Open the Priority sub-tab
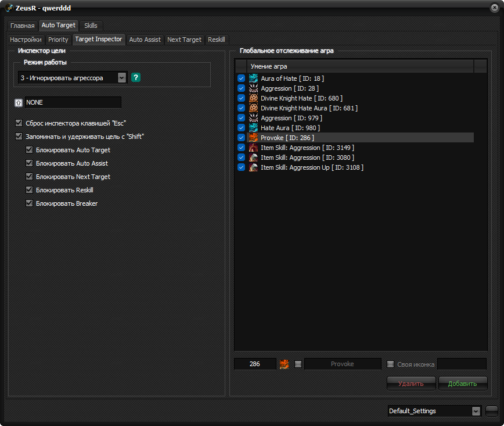The width and height of the screenshot is (504, 426). pos(58,40)
